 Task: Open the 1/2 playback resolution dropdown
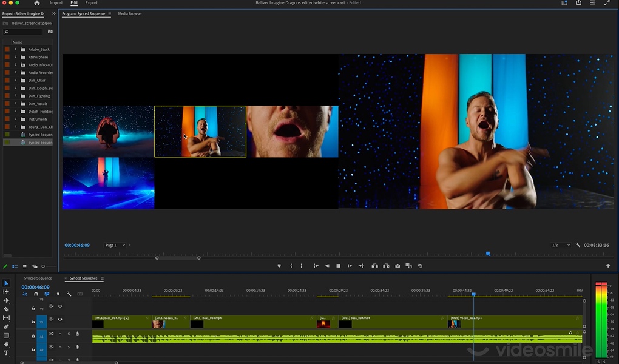coord(561,245)
